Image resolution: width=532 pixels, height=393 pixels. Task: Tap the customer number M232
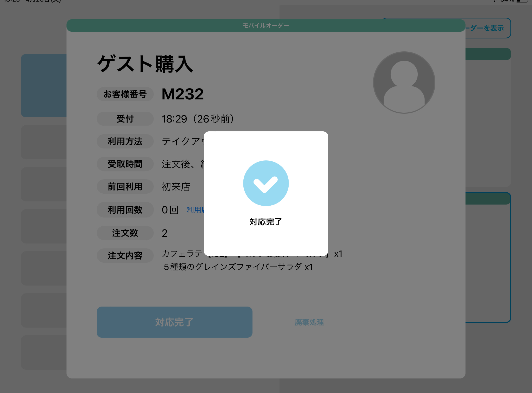point(183,94)
